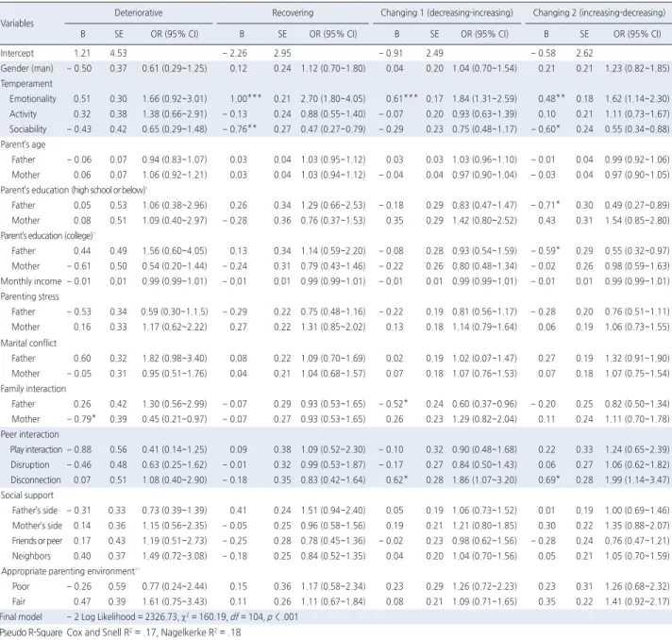Screen dimensions: 672x640
Task: Click the "Mother's side" row label
Action: [37, 526]
